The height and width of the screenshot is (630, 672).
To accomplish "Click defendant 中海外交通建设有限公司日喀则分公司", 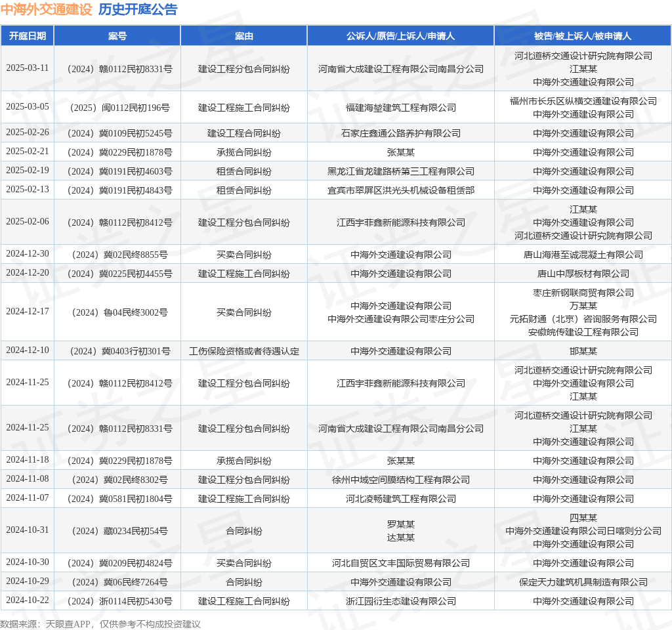I will pos(583,531).
